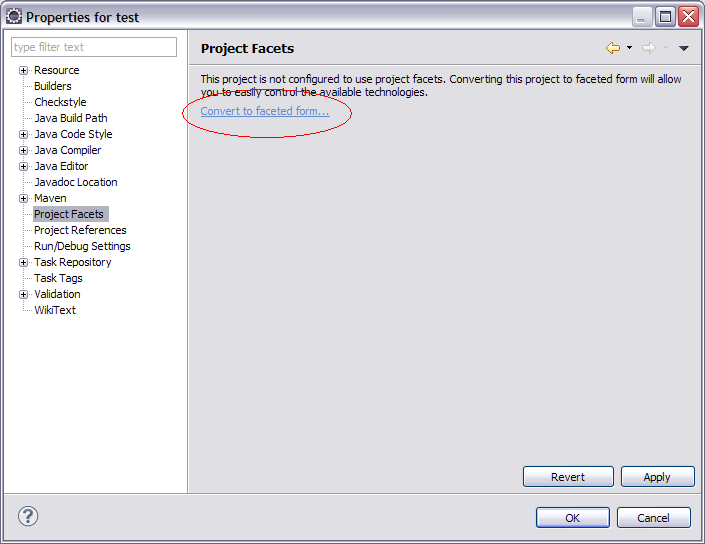Click the yellow back navigation arrow
The height and width of the screenshot is (544, 705).
[x=613, y=48]
